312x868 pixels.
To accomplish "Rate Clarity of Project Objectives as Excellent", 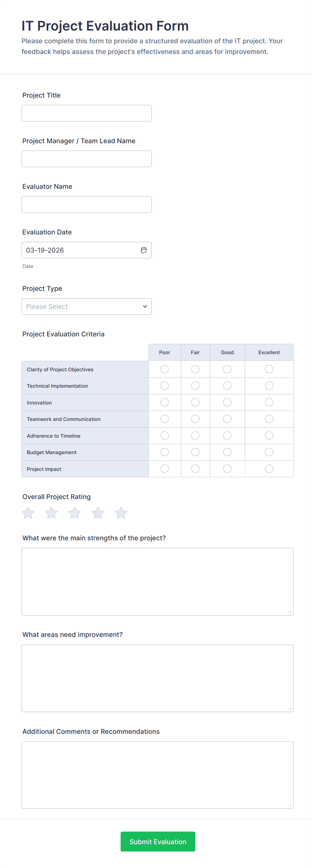I will pyautogui.click(x=269, y=369).
